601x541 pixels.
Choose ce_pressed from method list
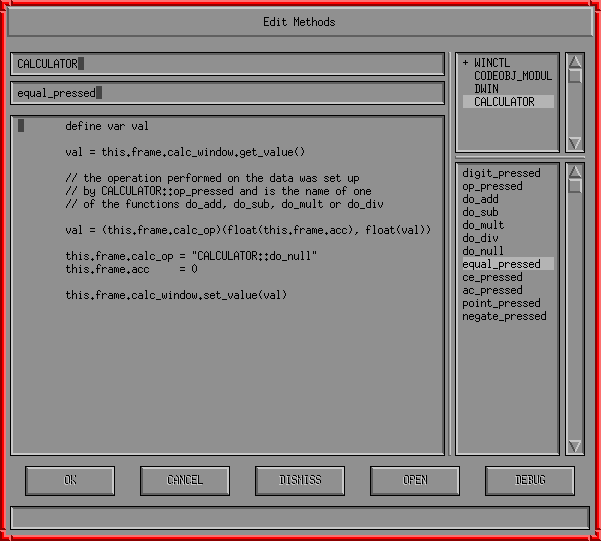(492, 277)
